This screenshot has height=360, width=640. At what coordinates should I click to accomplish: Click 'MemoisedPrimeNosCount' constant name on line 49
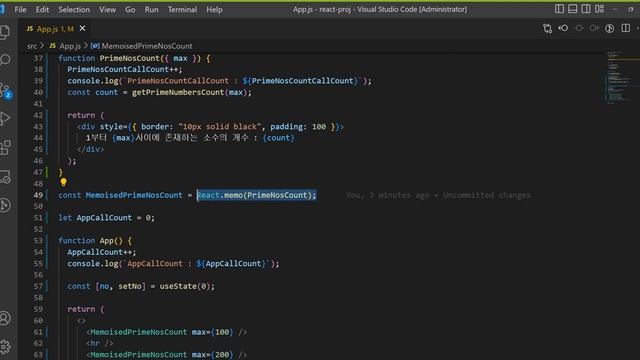pos(134,195)
